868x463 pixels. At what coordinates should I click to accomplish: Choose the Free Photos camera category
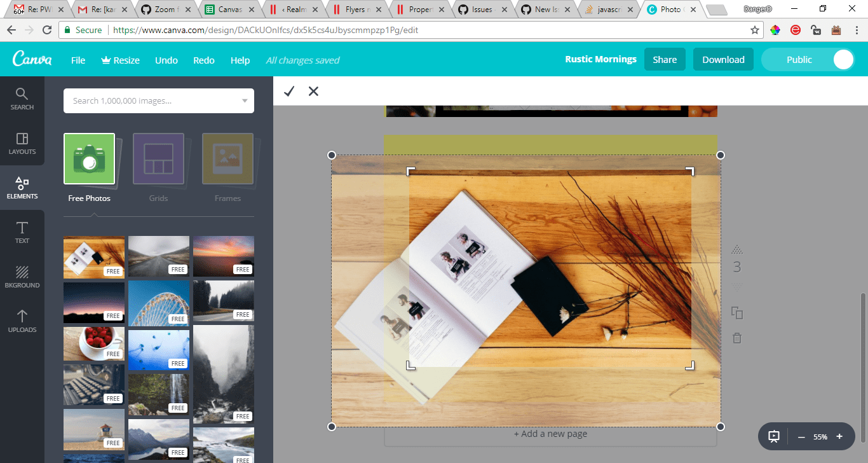90,159
